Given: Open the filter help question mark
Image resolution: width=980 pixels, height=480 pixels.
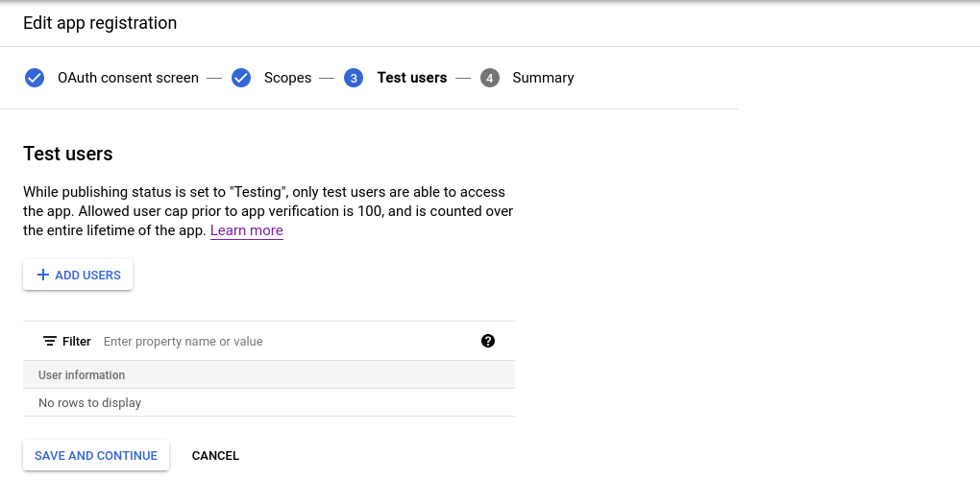Looking at the screenshot, I should [488, 341].
